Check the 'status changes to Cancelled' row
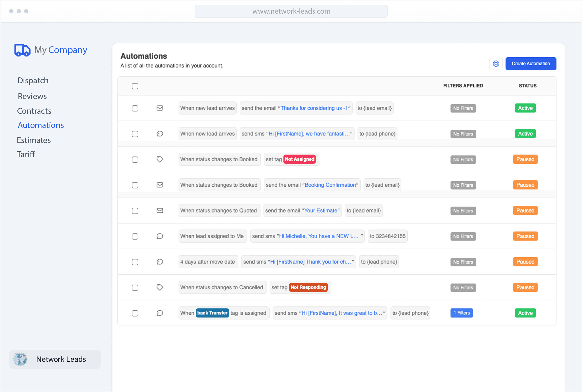The height and width of the screenshot is (392, 582). click(x=135, y=288)
